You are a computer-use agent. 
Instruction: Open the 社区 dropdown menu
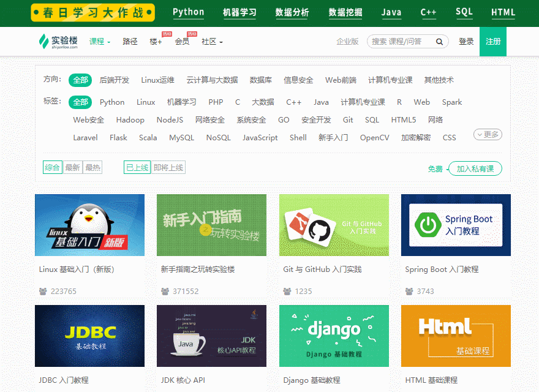click(212, 42)
